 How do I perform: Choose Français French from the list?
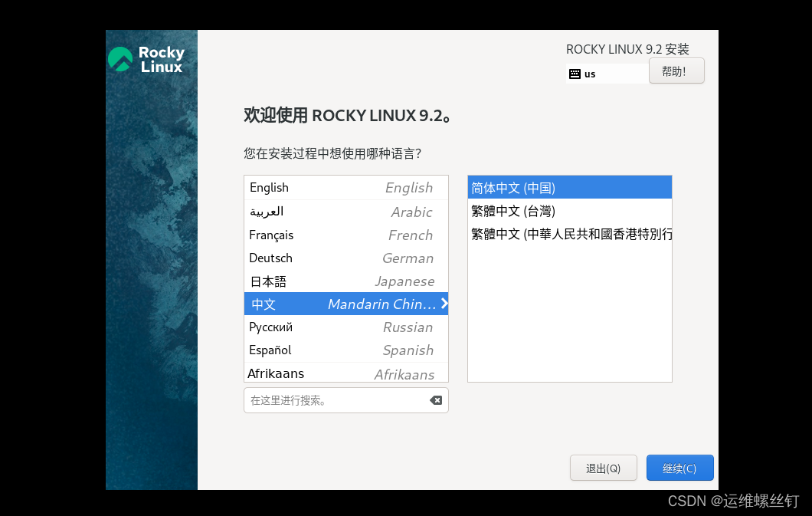click(346, 235)
